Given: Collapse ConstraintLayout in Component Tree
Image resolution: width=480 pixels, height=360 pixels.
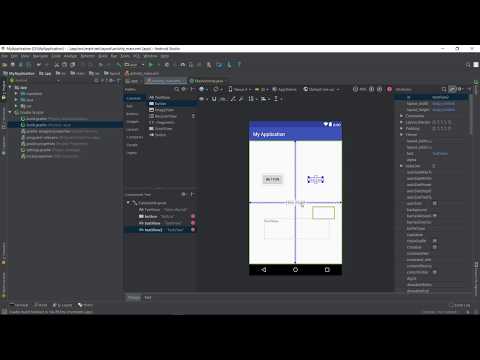Looking at the screenshot, I should 128,203.
